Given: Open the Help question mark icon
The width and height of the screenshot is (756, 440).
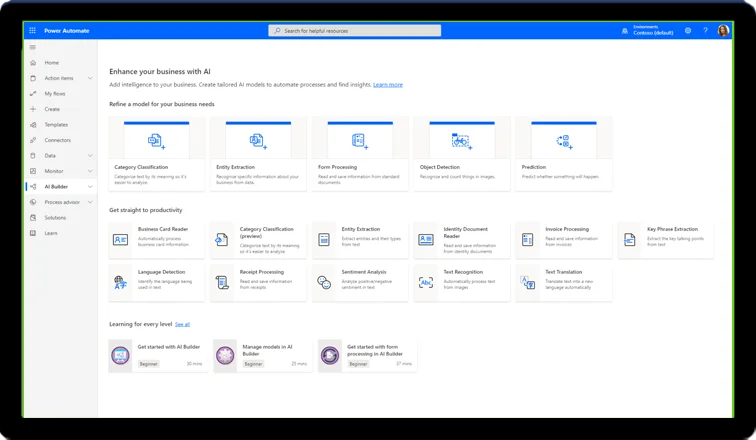Looking at the screenshot, I should pos(705,31).
